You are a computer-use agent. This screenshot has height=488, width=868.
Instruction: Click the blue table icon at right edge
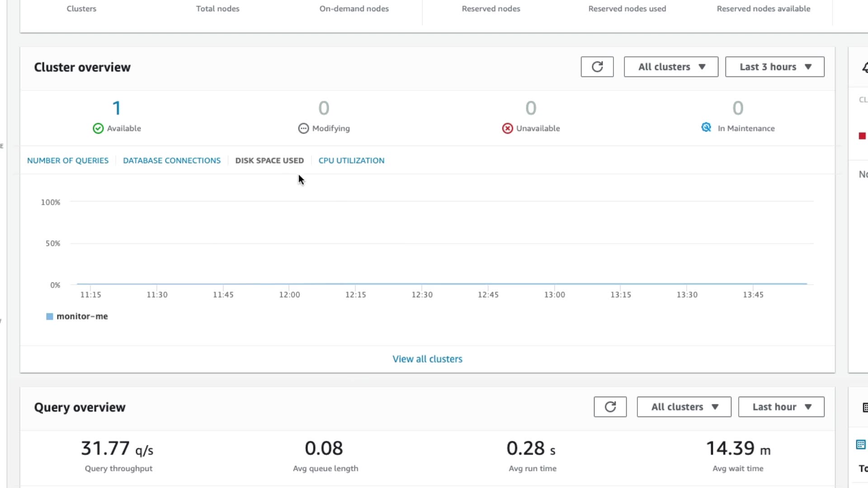(861, 444)
